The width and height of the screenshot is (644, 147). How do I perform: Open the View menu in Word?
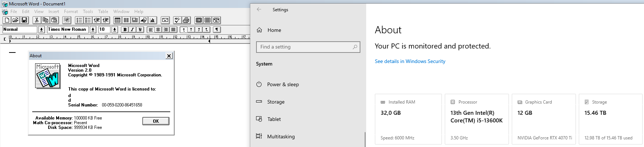(x=39, y=12)
